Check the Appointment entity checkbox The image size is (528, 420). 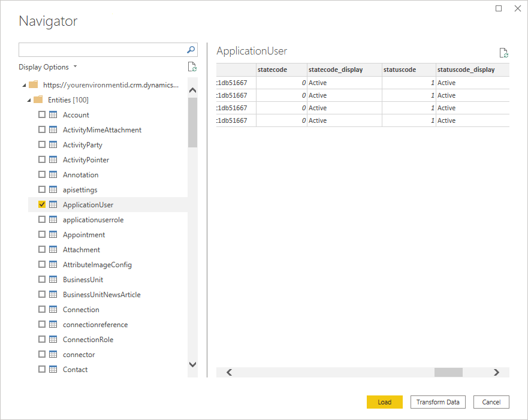(42, 234)
